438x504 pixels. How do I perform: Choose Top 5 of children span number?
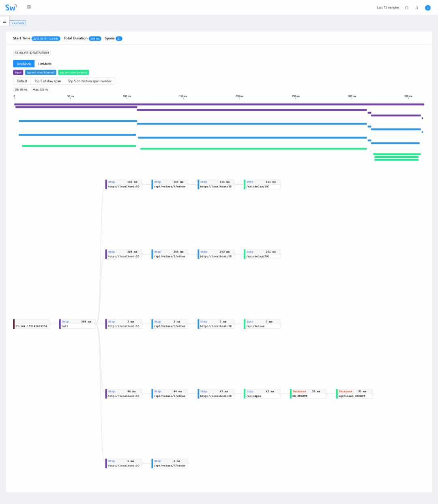(90, 81)
